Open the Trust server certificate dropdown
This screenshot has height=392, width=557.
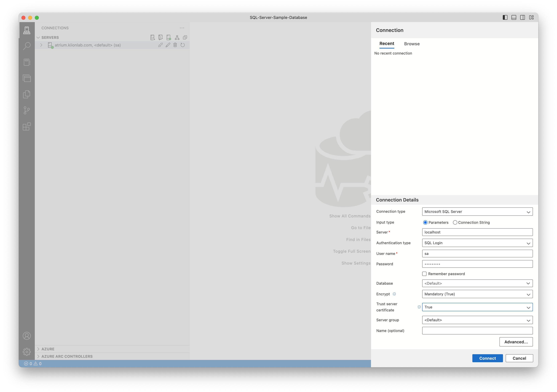(477, 307)
